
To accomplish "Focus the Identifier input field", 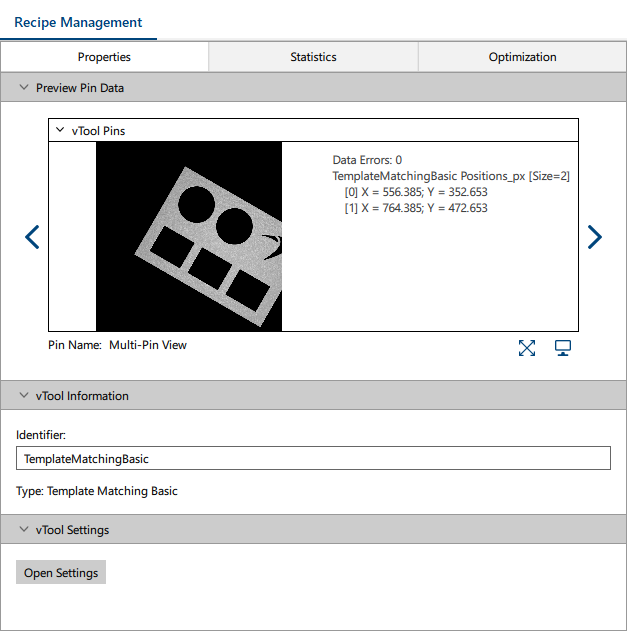I will coord(313,458).
